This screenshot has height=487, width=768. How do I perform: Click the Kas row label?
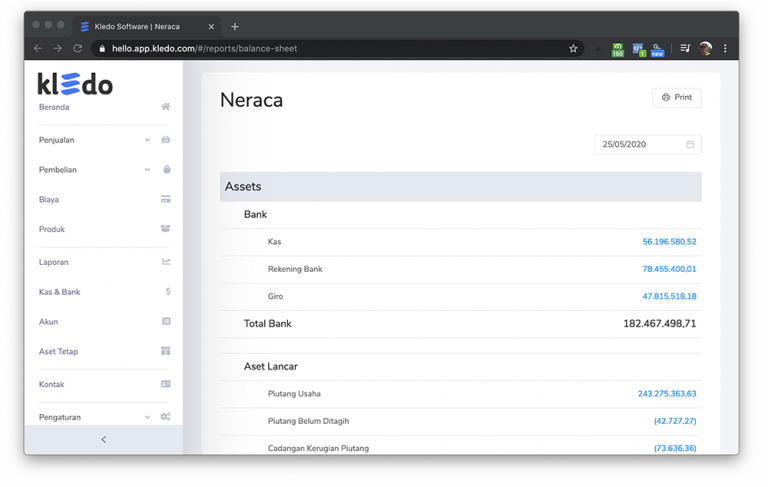tap(274, 242)
